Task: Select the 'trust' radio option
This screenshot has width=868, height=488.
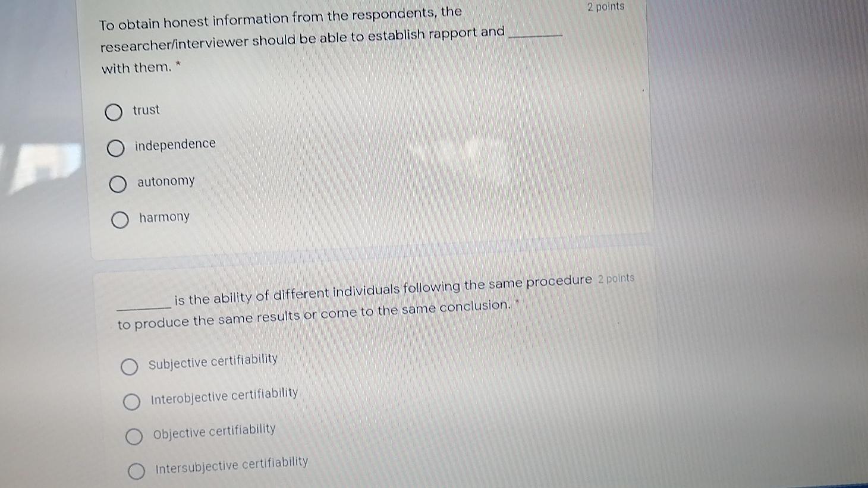Action: 114,112
